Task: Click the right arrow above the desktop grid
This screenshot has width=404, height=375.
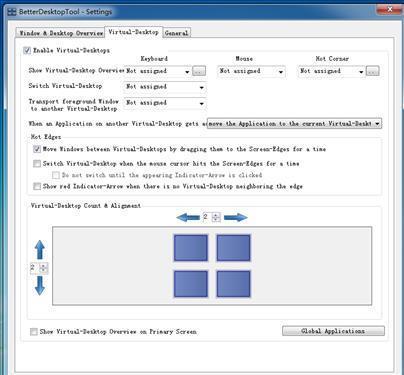Action: pyautogui.click(x=236, y=218)
